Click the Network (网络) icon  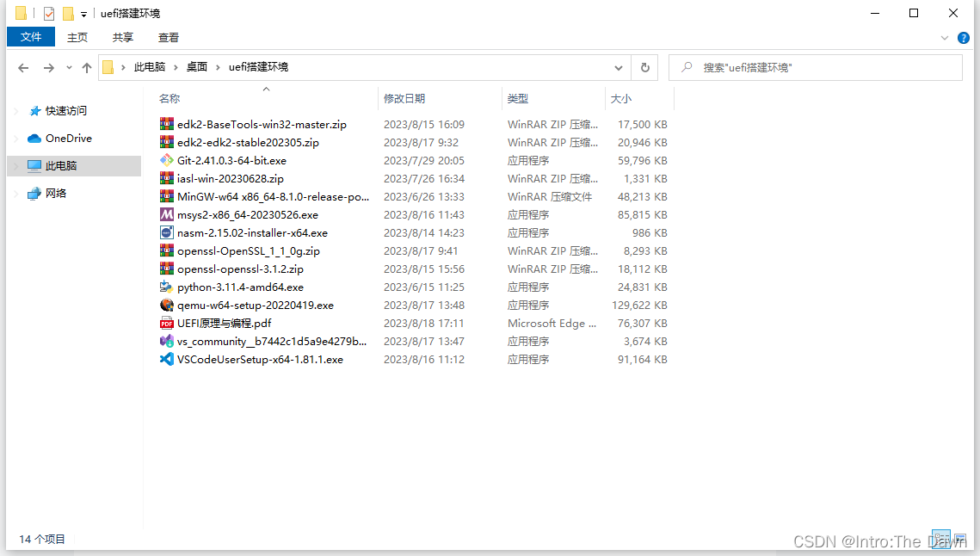pyautogui.click(x=34, y=194)
